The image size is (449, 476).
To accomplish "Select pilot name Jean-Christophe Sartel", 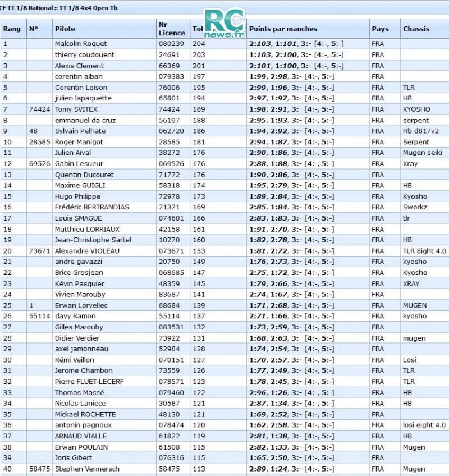I will (93, 240).
